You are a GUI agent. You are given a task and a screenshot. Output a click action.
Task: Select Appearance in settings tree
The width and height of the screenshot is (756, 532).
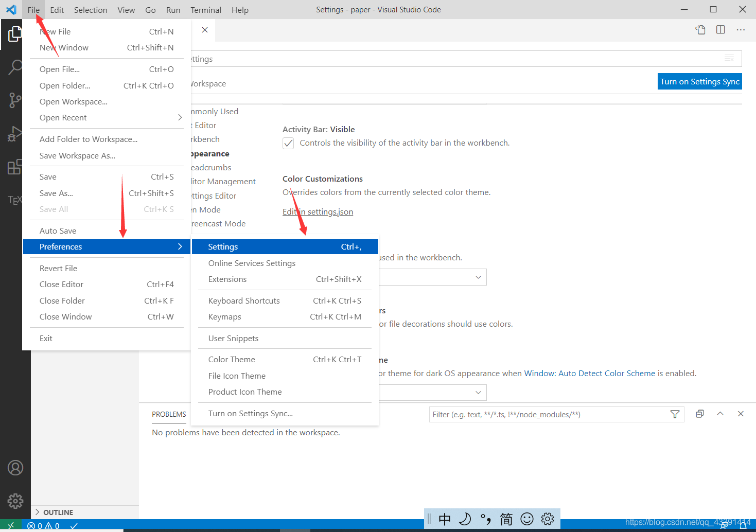209,153
